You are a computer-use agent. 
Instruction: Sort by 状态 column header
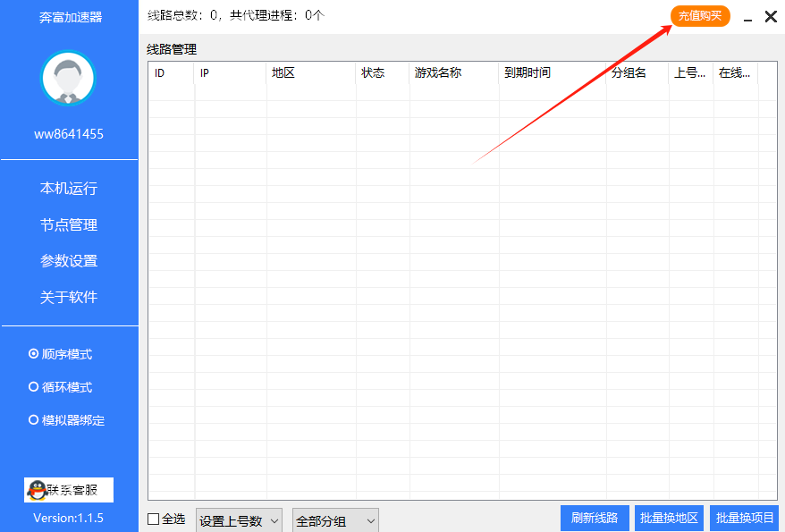[x=383, y=73]
